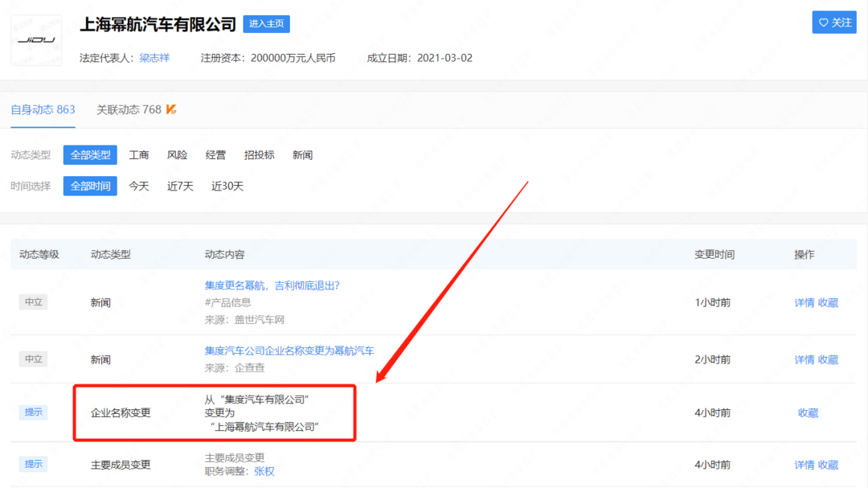868x488 pixels.
Task: Show only 今天 dynamics
Action: point(139,187)
